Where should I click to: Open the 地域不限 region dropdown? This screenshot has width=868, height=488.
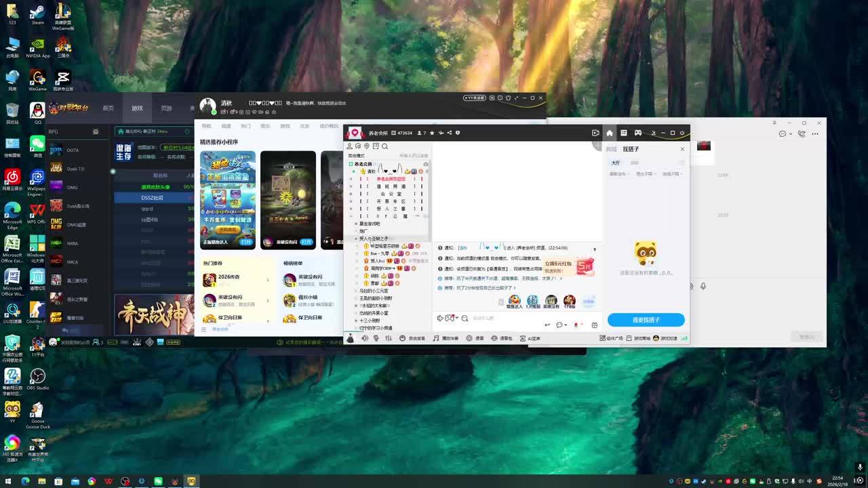coord(672,174)
